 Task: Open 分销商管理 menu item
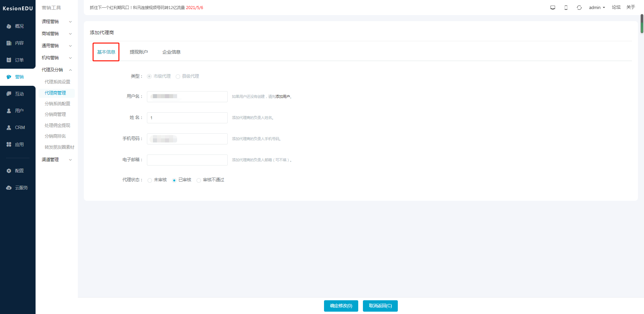[x=55, y=114]
